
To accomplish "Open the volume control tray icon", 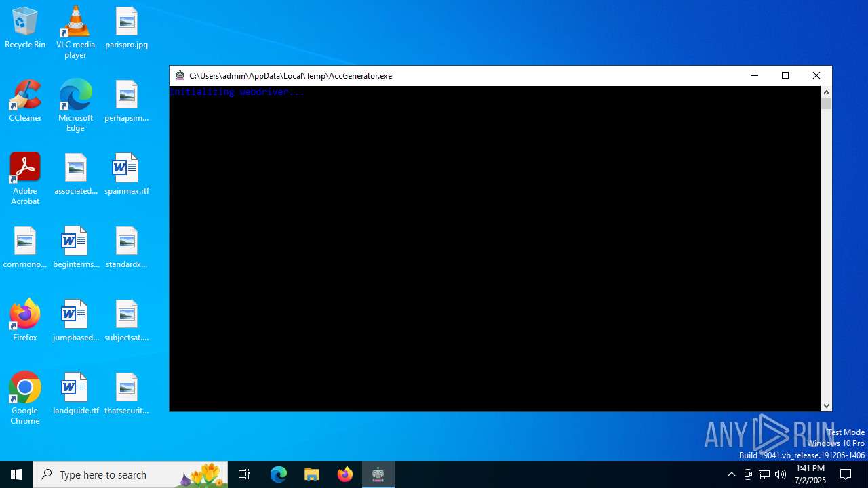I will click(x=781, y=474).
